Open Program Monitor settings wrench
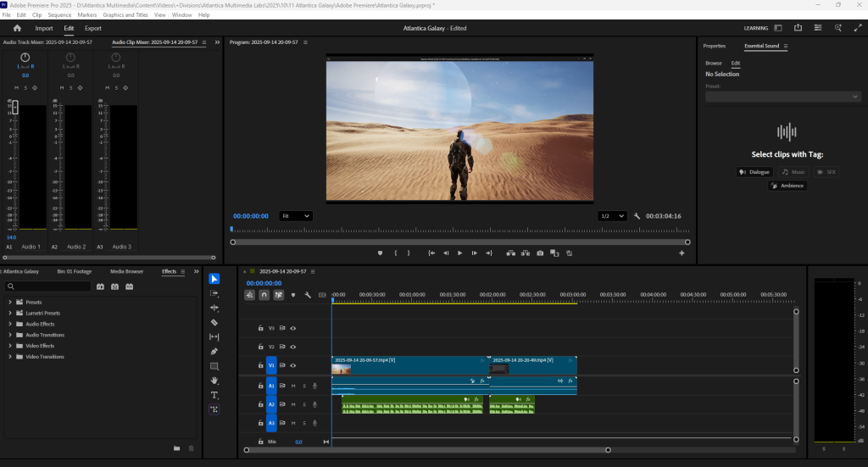This screenshot has height=467, width=868. (637, 216)
